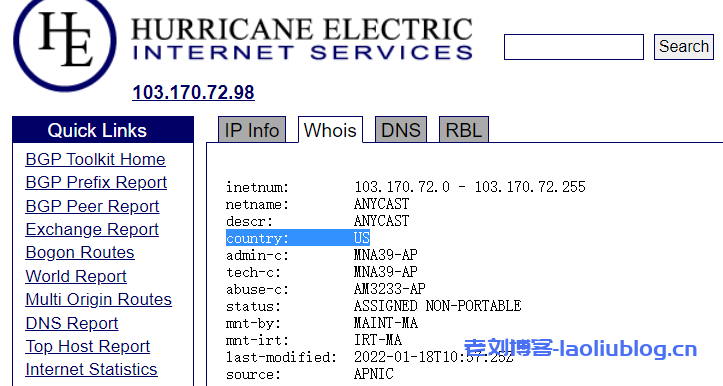Open the Internet Statistics link
Screen dimensions: 723x386
click(91, 369)
